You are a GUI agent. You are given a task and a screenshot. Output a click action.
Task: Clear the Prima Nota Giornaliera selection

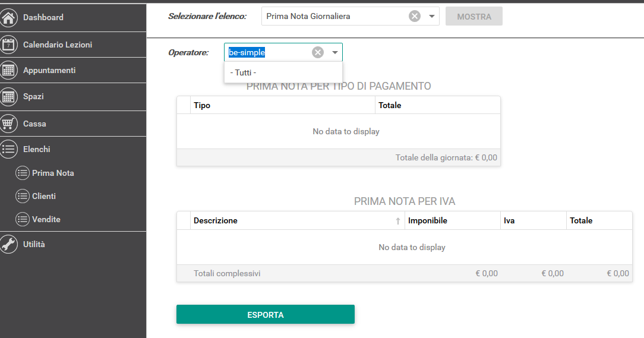pyautogui.click(x=415, y=16)
